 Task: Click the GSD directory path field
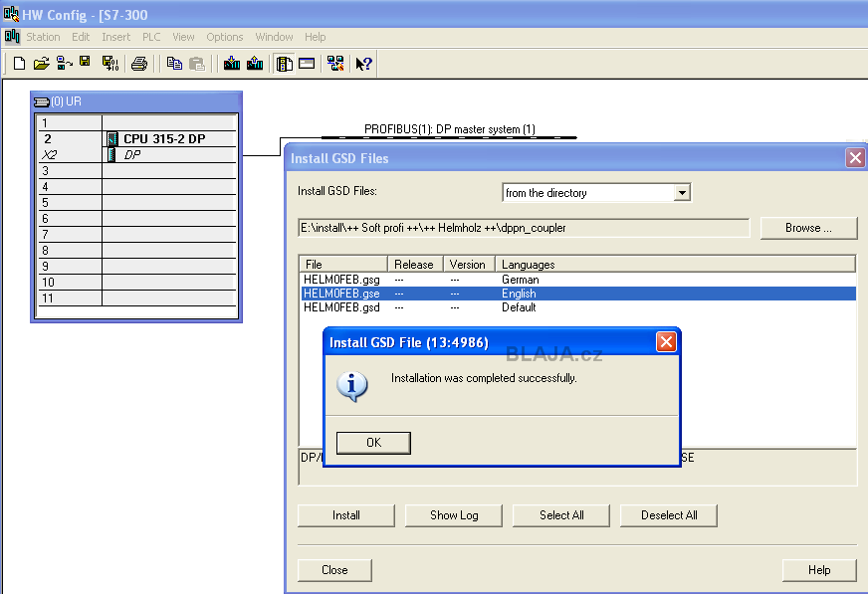tap(524, 228)
